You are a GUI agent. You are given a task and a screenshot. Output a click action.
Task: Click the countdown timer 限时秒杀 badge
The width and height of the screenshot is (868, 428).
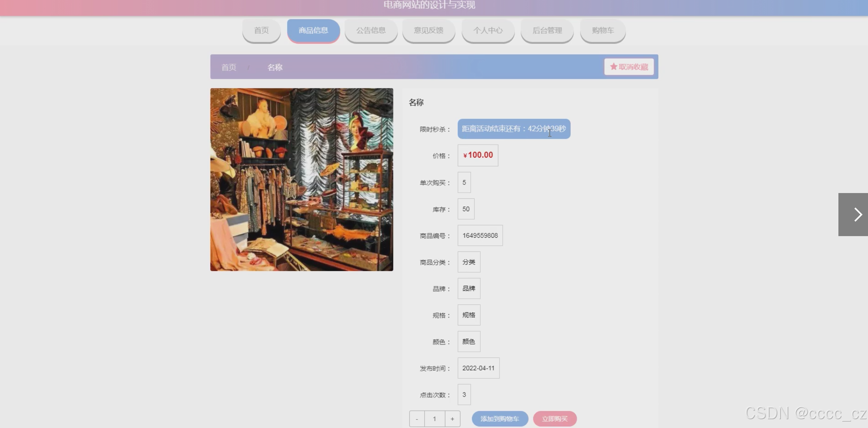(x=513, y=129)
